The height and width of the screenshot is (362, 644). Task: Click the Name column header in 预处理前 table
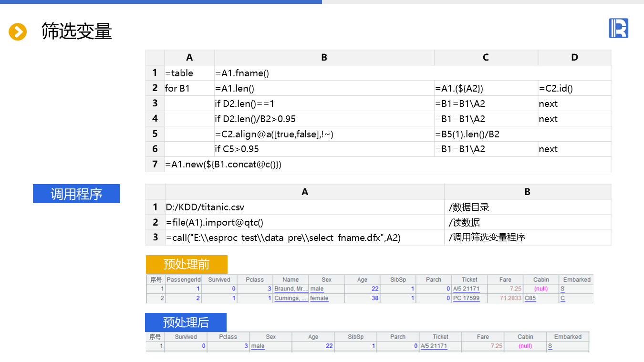291,279
